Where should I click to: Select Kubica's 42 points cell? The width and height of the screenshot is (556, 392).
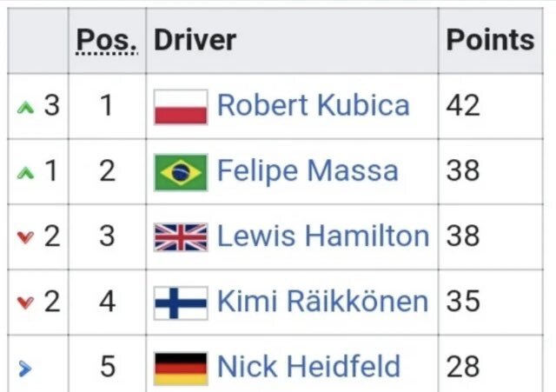tap(463, 106)
